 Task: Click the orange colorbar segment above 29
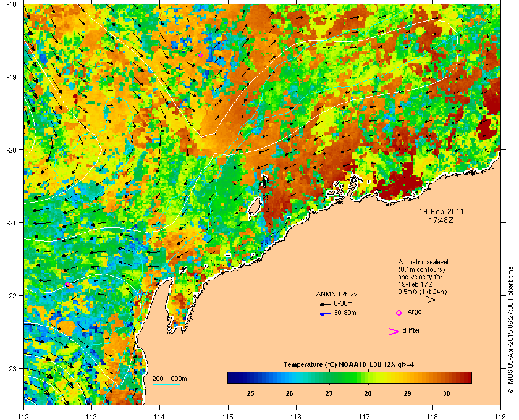pyautogui.click(x=407, y=377)
